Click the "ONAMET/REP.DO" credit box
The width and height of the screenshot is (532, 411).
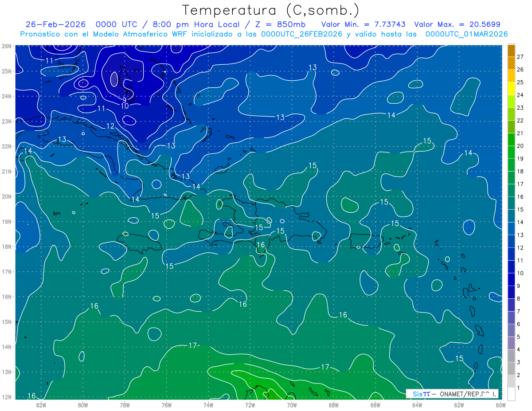pos(452,393)
